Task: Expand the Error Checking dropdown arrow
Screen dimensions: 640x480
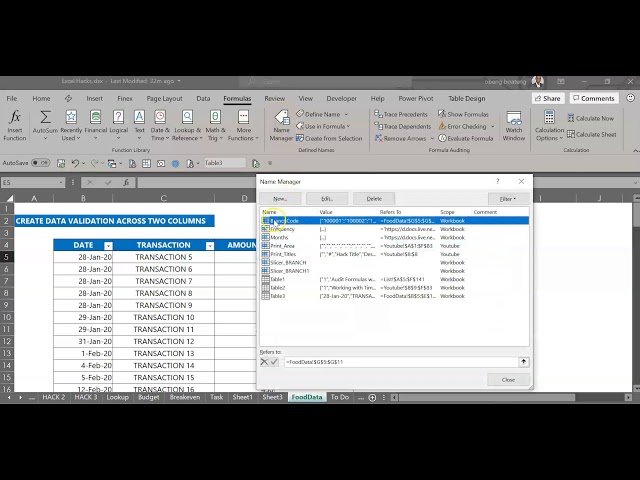Action: (x=493, y=127)
